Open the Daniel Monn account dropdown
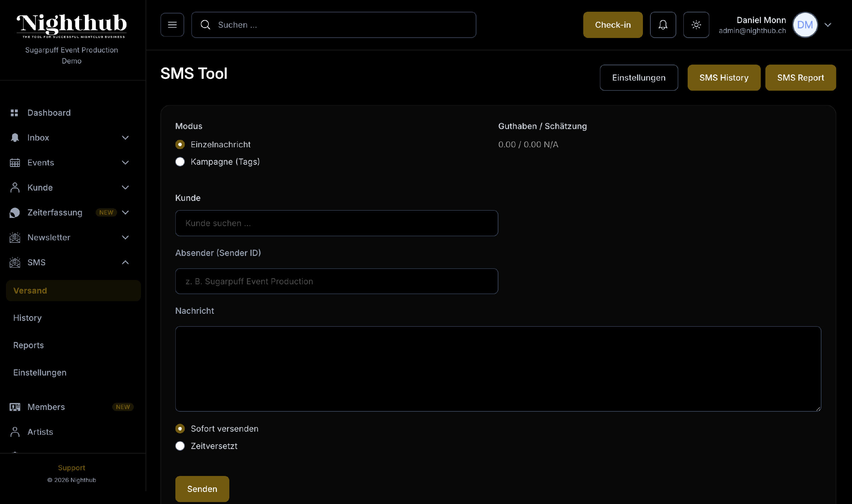852x504 pixels. pyautogui.click(x=828, y=24)
